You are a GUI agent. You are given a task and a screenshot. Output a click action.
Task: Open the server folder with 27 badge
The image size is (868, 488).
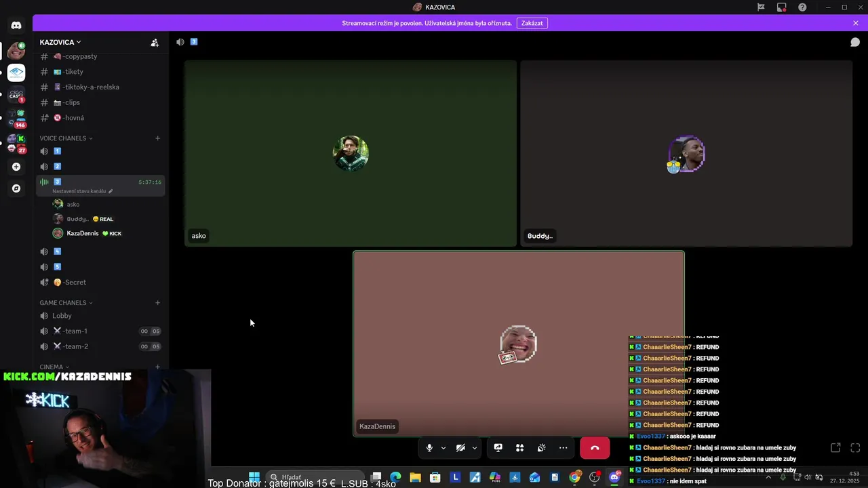click(16, 143)
